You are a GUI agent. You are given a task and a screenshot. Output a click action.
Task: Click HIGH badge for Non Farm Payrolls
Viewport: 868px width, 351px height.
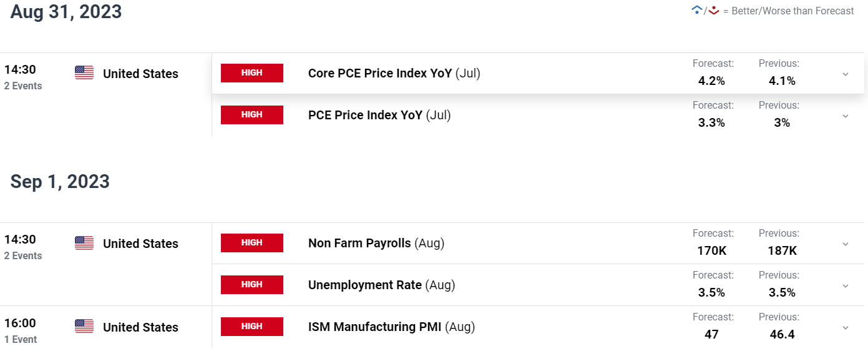point(252,243)
